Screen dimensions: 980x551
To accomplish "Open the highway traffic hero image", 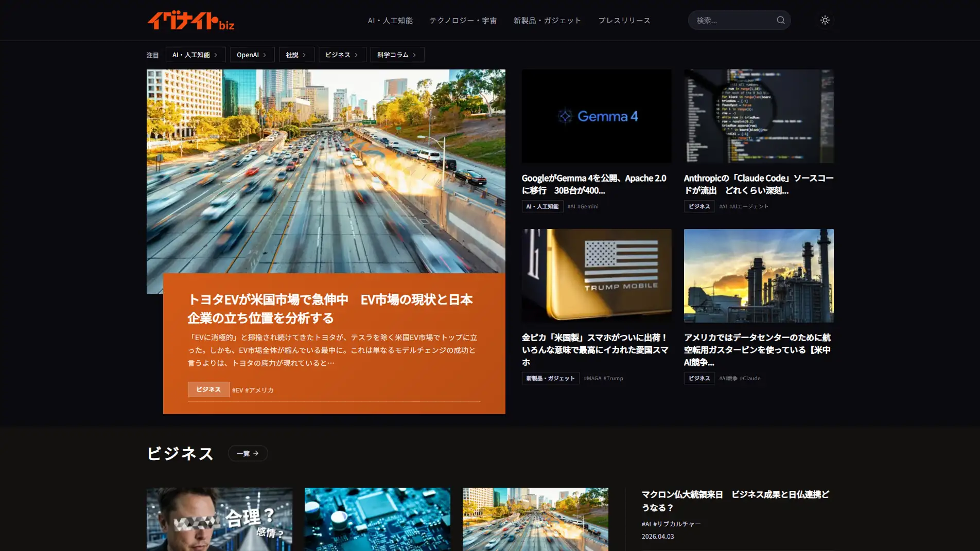I will (326, 171).
